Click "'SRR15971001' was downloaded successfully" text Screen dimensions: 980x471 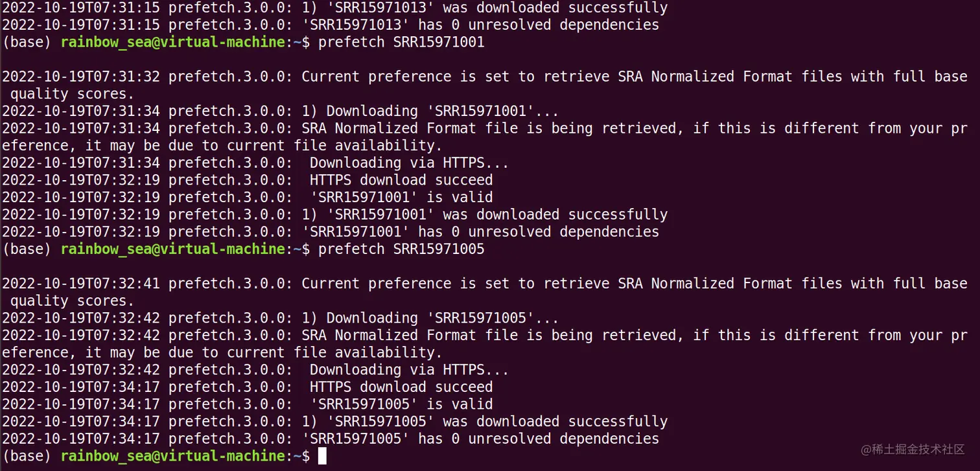[x=496, y=214]
